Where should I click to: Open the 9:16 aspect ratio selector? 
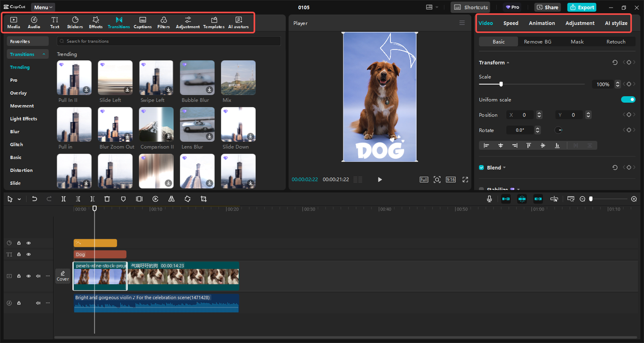pyautogui.click(x=451, y=180)
